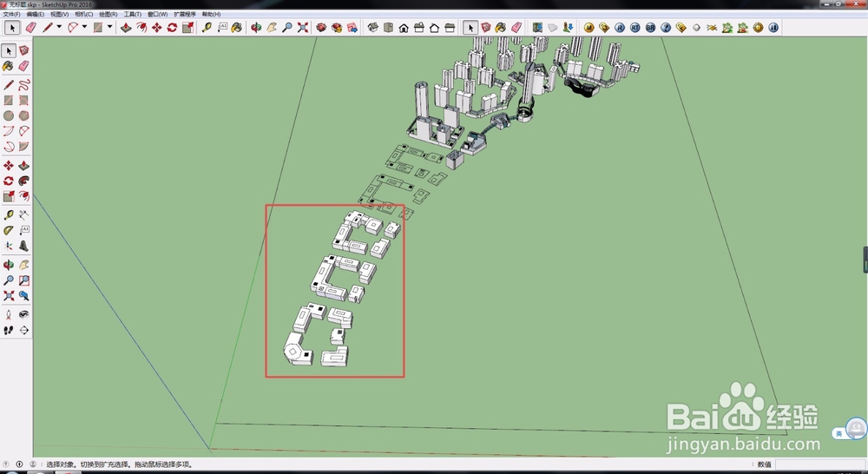The width and height of the screenshot is (868, 474).
Task: Click the measurements 数值 input box
Action: 819,464
